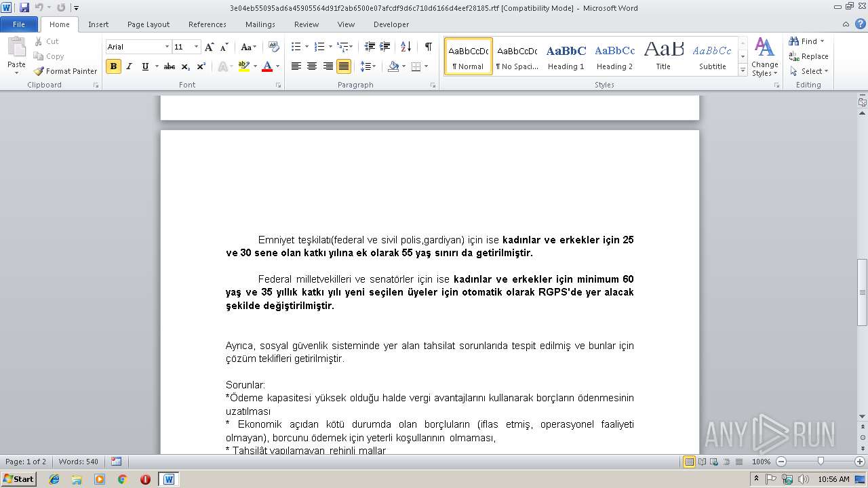Toggle Underline formatting
Viewport: 868px width, 488px height.
coord(145,66)
